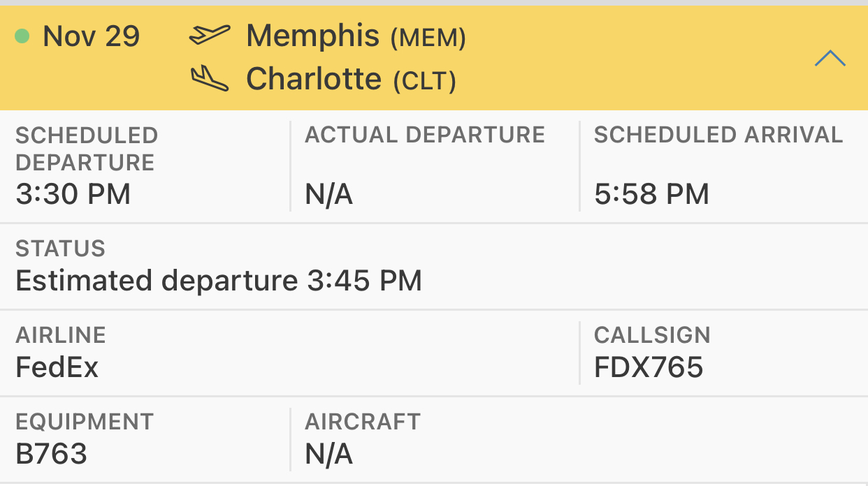
Task: Tap the FDX765 callsign
Action: click(649, 367)
